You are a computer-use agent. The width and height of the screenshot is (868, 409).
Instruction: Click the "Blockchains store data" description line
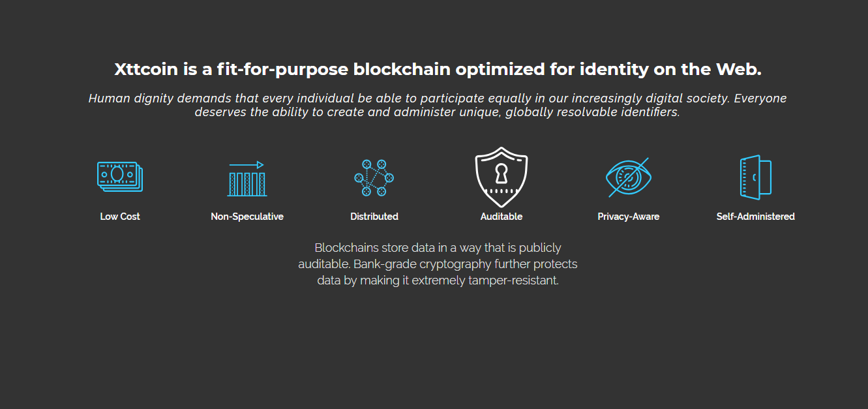click(438, 248)
